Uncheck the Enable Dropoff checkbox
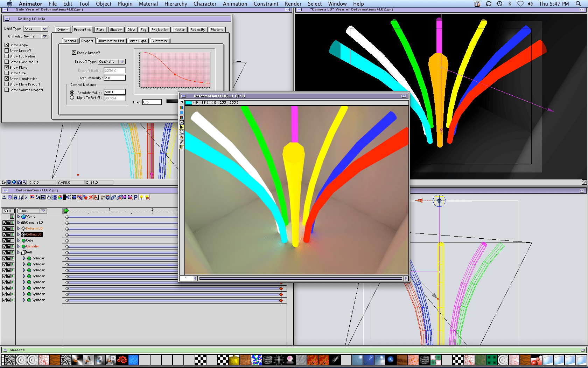This screenshot has height=368, width=588. [74, 53]
